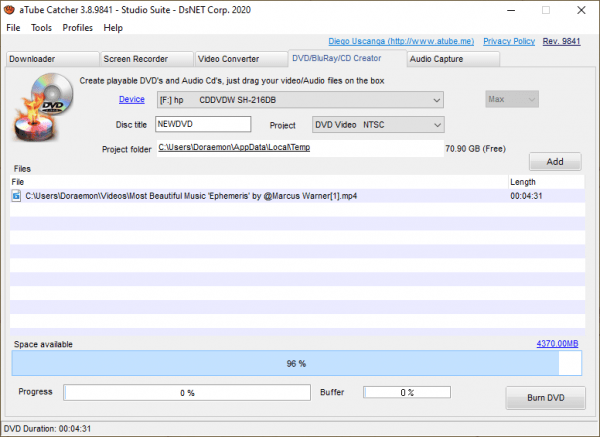Open the Max speed dropdown
The image size is (600, 437).
(x=512, y=99)
